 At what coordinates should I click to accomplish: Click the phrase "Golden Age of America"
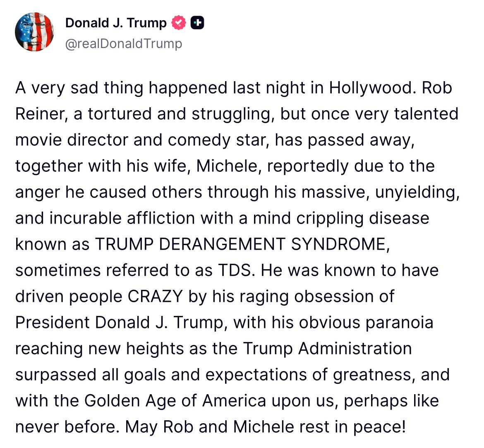pos(175,401)
